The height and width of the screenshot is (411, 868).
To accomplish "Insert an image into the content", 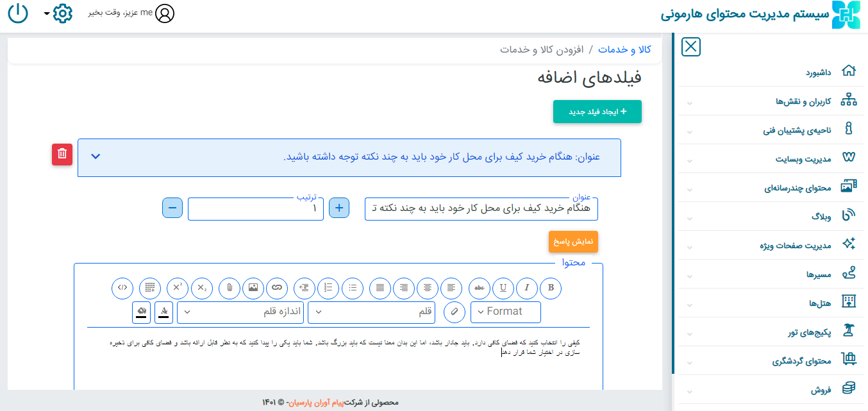I will 253,289.
